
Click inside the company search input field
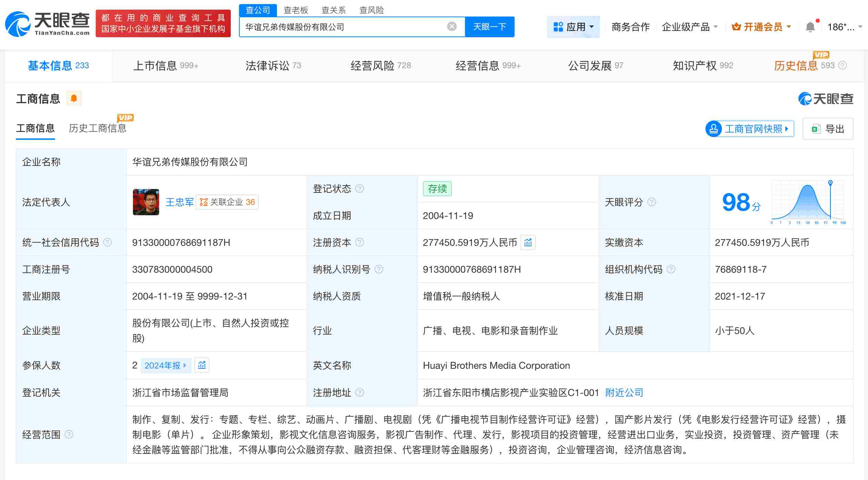[344, 27]
